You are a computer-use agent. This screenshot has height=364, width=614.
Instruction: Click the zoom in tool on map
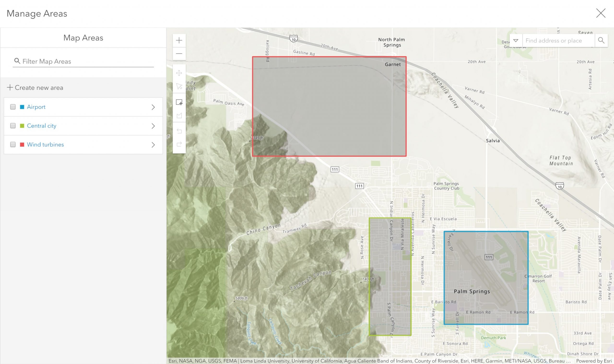pos(179,40)
